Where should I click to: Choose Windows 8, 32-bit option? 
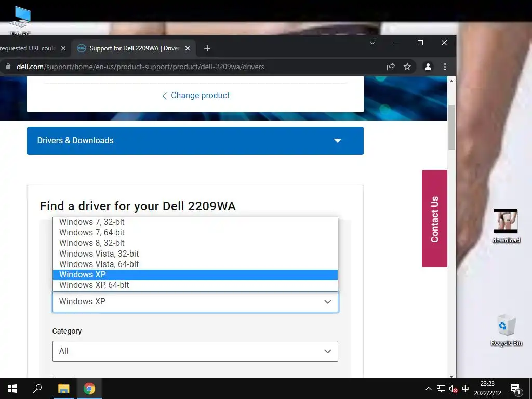tap(195, 243)
